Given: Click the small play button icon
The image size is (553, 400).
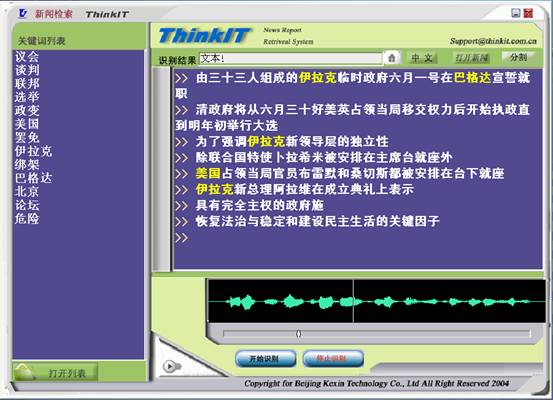Looking at the screenshot, I should [x=170, y=366].
